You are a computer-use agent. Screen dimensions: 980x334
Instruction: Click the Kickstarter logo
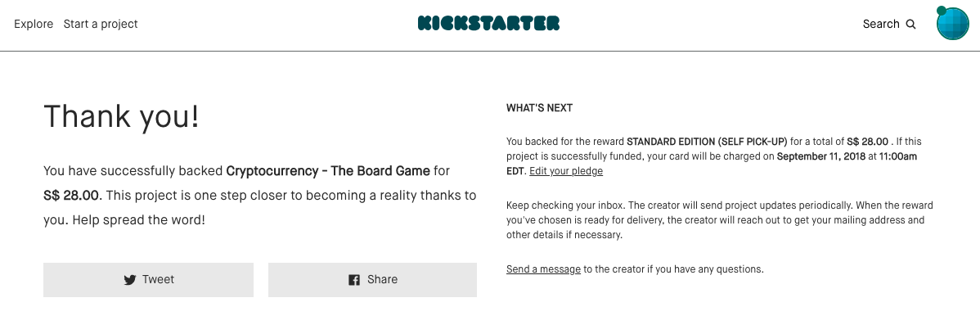(x=488, y=24)
